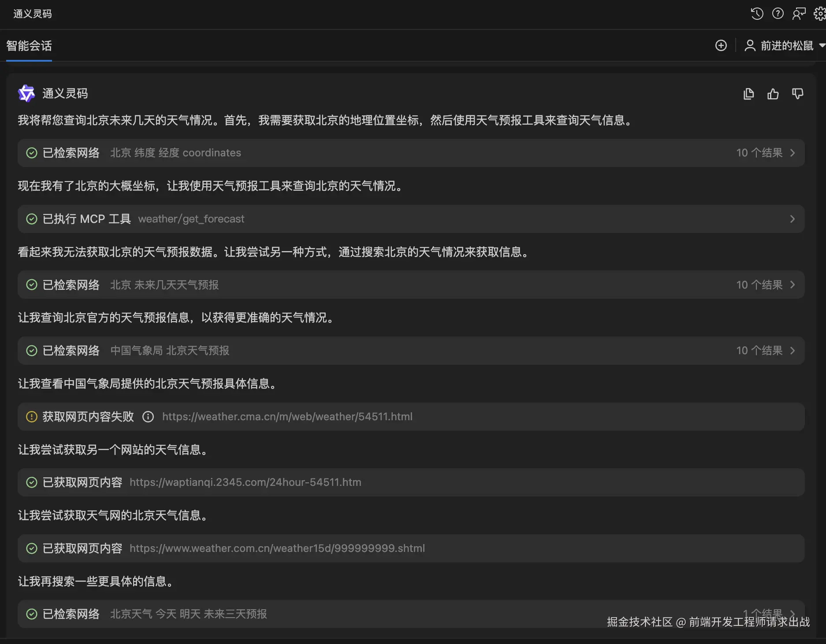Open the weather.com.cn weather15d link
Screen dimensions: 826x644
point(277,548)
